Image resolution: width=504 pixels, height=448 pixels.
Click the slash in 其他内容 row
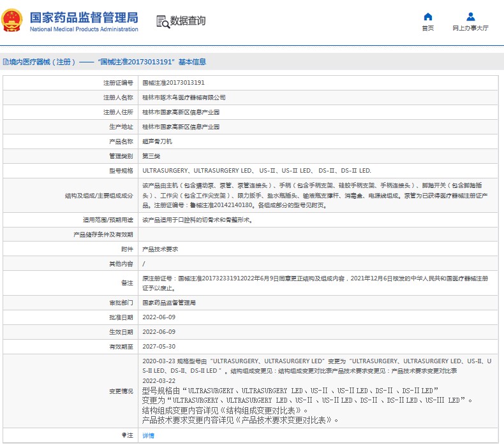click(x=144, y=264)
